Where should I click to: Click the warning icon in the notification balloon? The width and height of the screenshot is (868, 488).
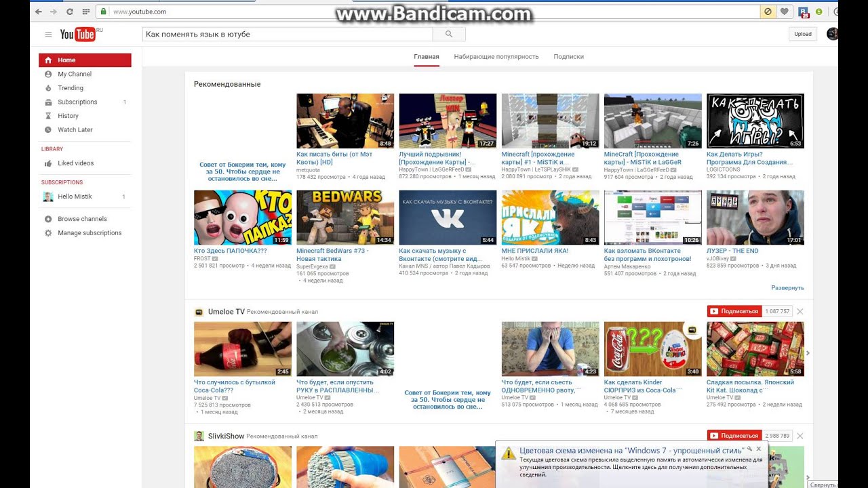[508, 454]
